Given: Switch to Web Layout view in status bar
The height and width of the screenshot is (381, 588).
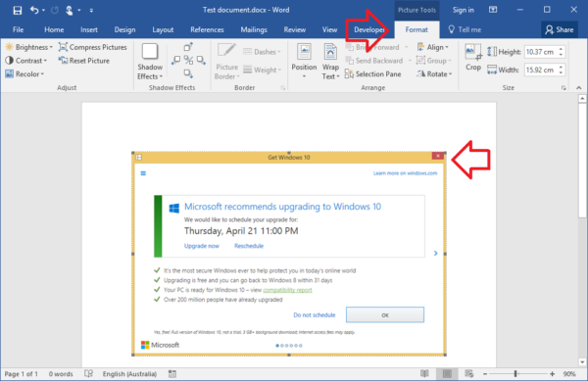Looking at the screenshot, I should click(468, 373).
